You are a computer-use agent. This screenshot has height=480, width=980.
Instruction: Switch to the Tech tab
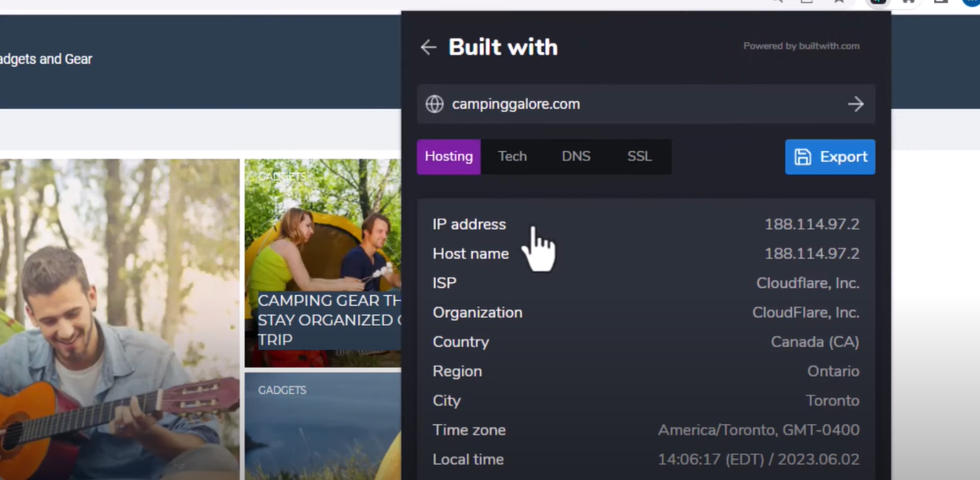[x=512, y=157]
